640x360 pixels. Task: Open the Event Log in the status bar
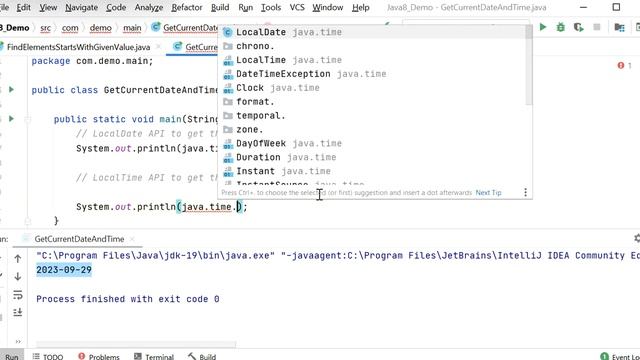[x=620, y=356]
